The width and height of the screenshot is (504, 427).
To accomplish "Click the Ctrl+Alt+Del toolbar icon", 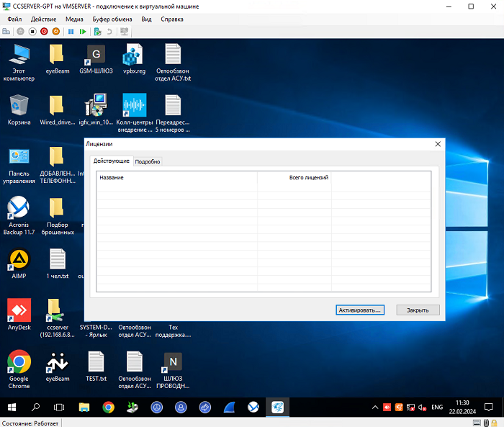I will point(6,32).
